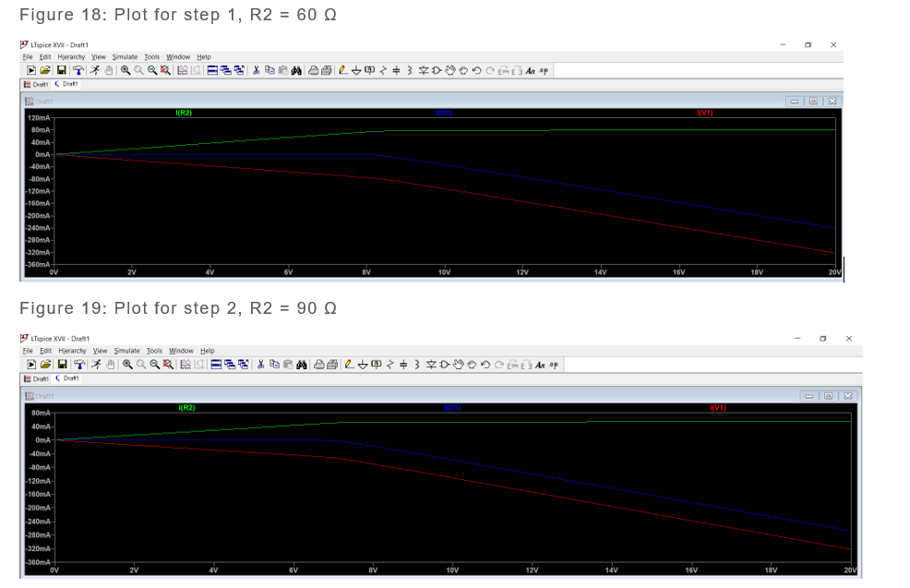
Task: Cut selection with the scissors icon
Action: [257, 69]
